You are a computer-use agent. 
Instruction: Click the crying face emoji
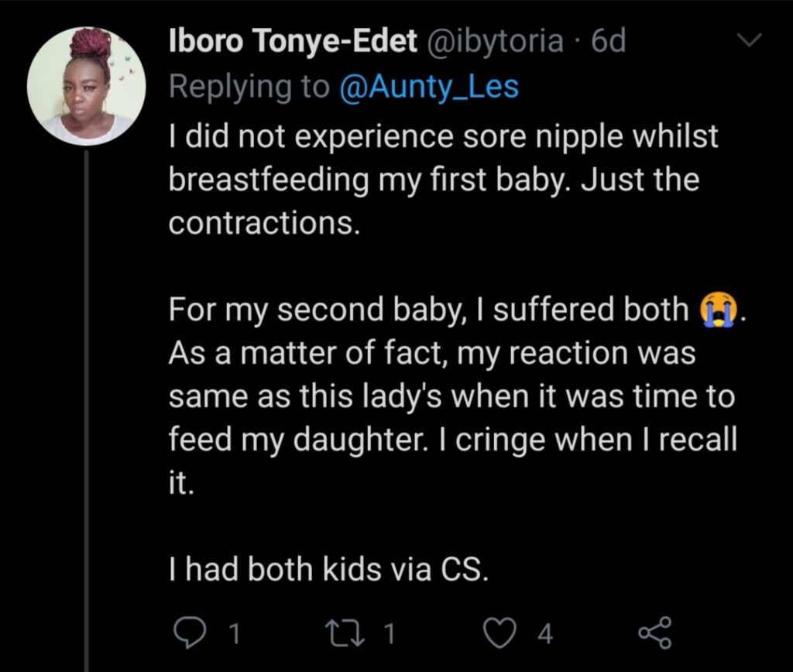click(716, 310)
